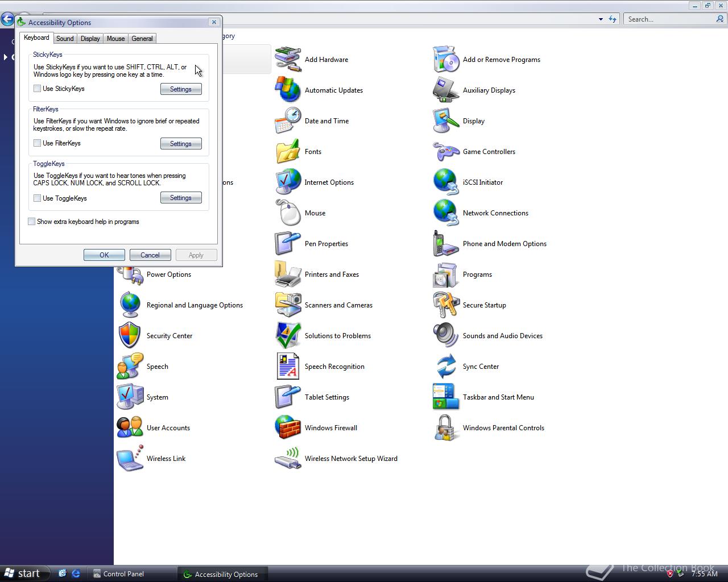
Task: Open the Network Connections icon
Action: [x=446, y=213]
